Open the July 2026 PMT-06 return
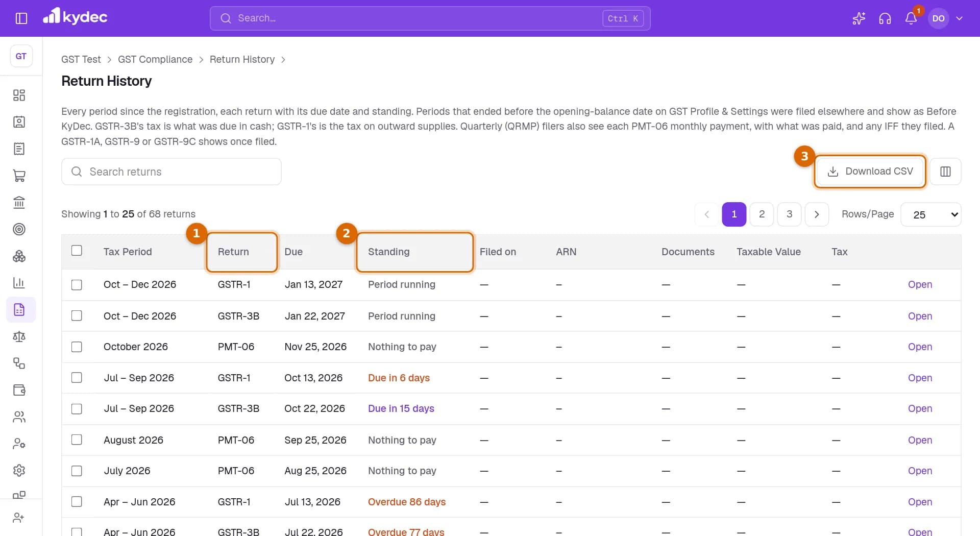Screen dimensions: 980x536 click(x=920, y=471)
